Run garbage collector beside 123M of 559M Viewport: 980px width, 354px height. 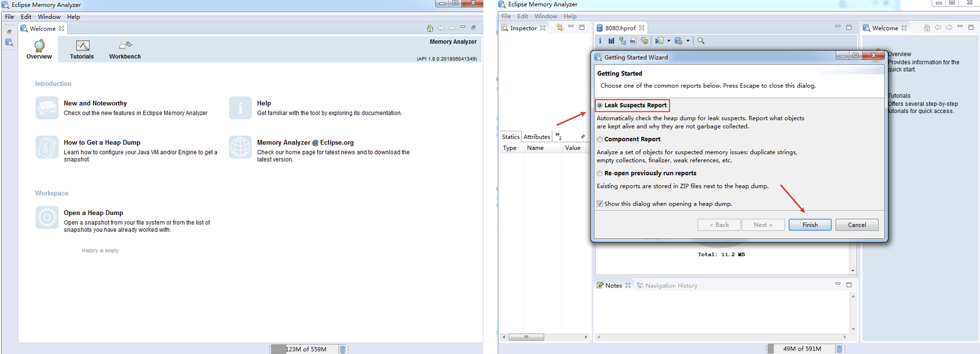(343, 349)
